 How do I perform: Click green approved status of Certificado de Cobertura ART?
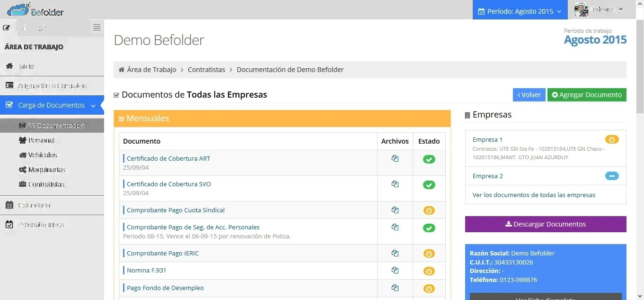click(429, 159)
